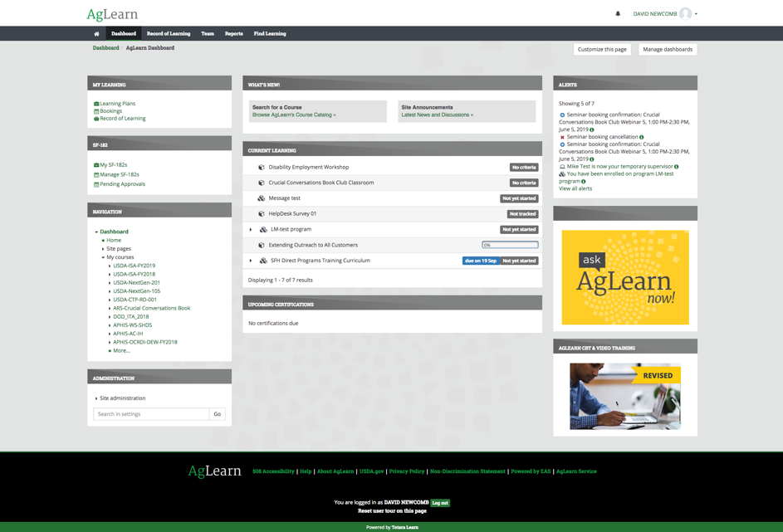The image size is (783, 532).
Task: Click the due on 19 Sep badge
Action: pos(481,261)
